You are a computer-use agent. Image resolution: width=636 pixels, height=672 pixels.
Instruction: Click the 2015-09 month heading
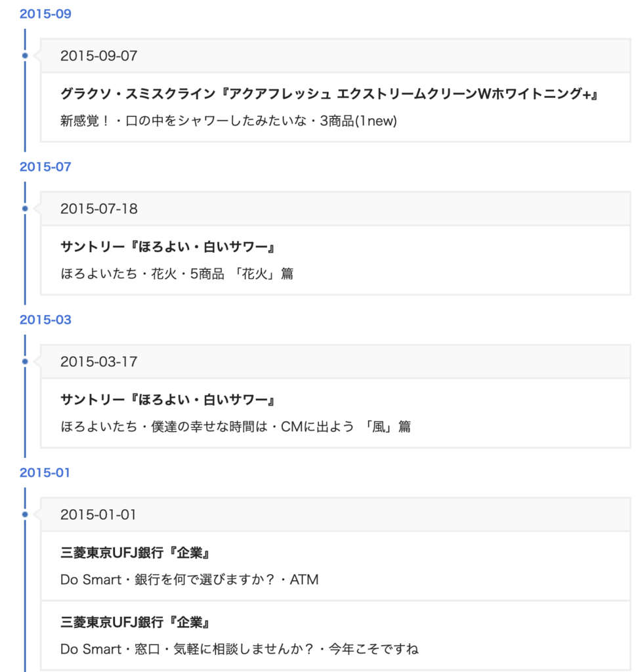[45, 14]
